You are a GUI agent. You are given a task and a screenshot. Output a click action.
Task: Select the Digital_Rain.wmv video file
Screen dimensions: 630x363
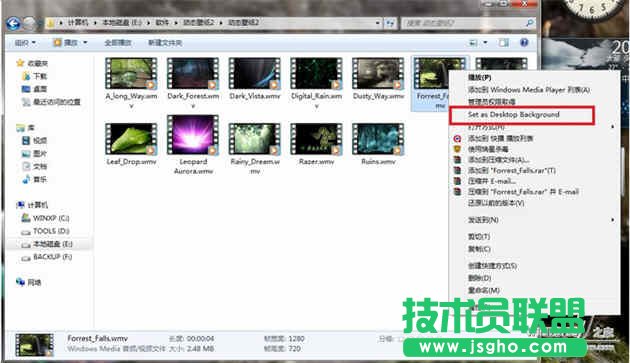(x=316, y=83)
